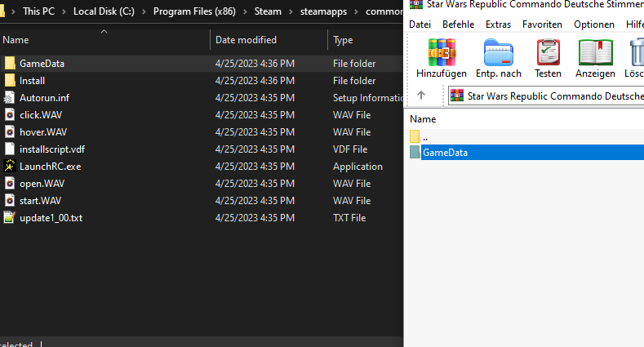Image resolution: width=644 pixels, height=347 pixels.
Task: Open the Optionen menu
Action: point(593,24)
